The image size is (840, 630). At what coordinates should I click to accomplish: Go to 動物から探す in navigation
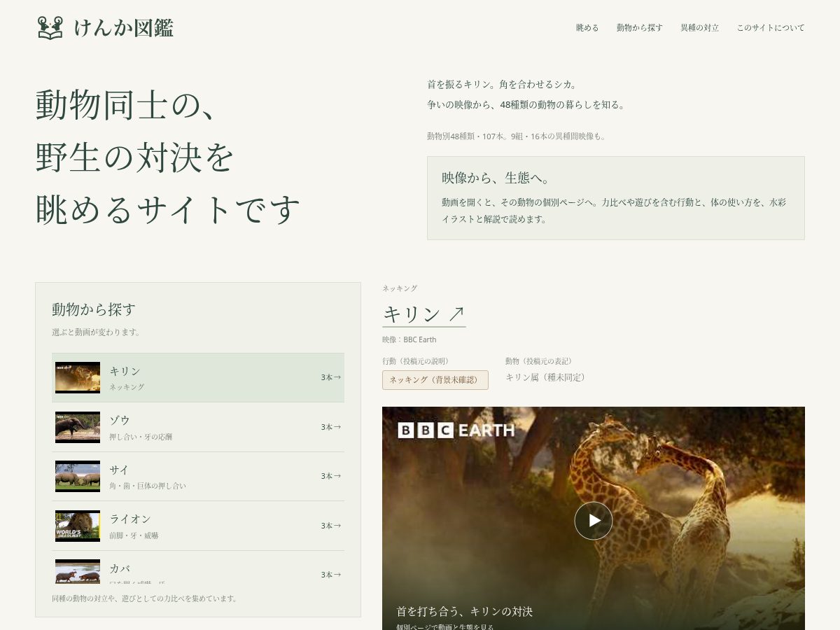640,28
